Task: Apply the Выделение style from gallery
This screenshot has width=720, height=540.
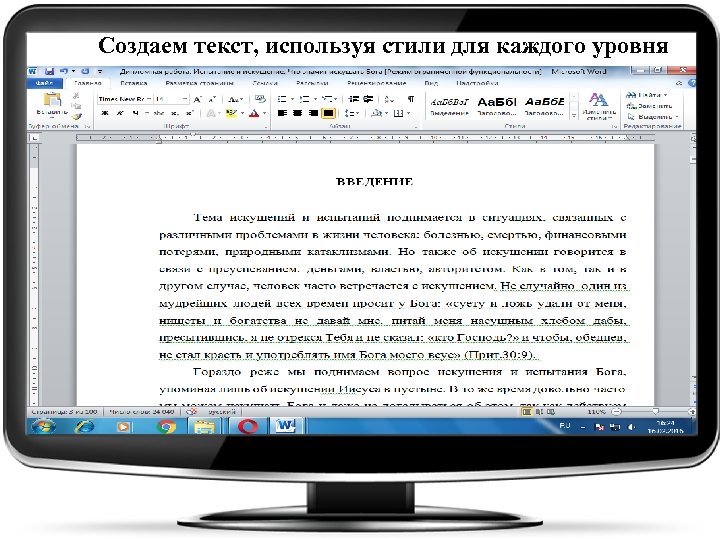Action: pos(449,107)
